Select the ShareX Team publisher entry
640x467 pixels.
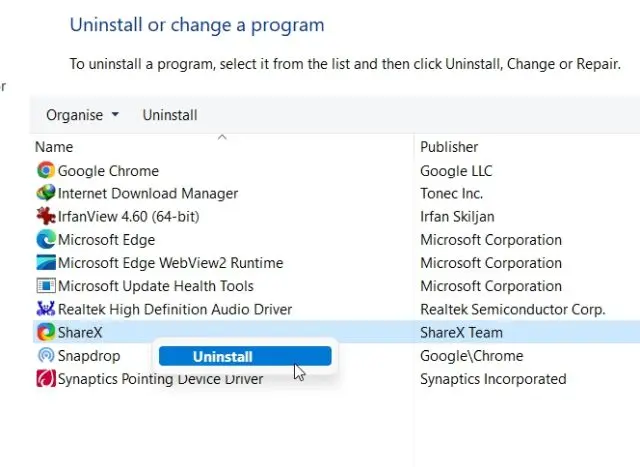click(x=461, y=333)
